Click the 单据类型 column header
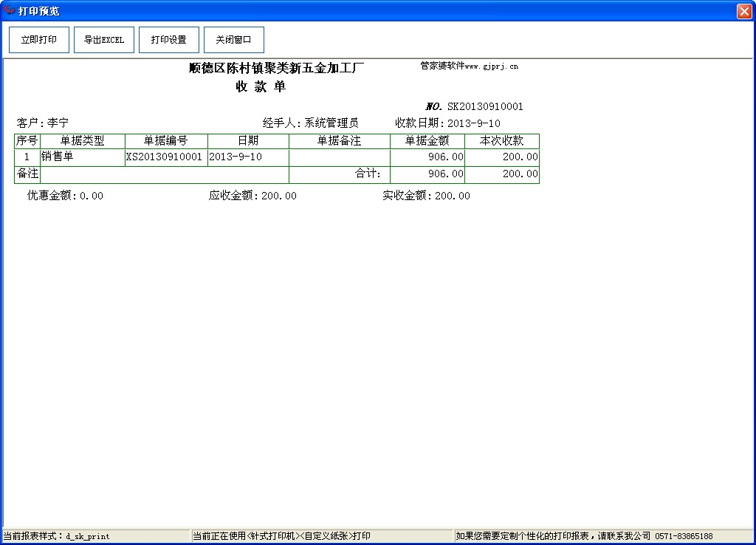The width and height of the screenshot is (756, 545). pos(83,141)
